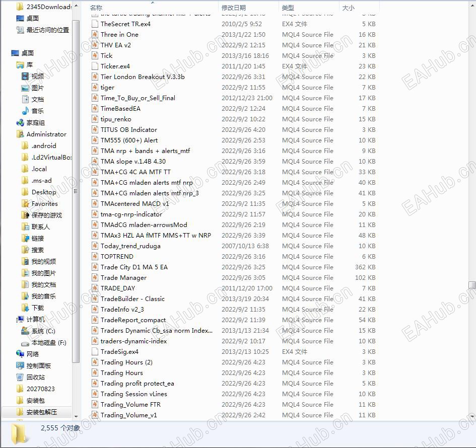Click the Favorites folder icon
The image size is (476, 448).
25,203
